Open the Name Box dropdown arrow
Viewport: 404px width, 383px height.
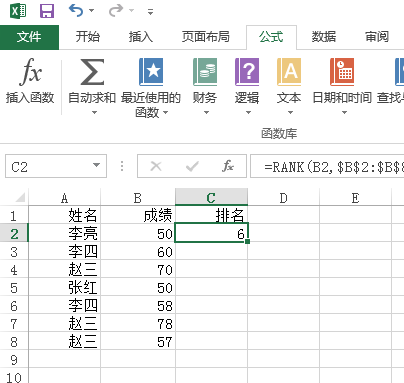pos(96,165)
